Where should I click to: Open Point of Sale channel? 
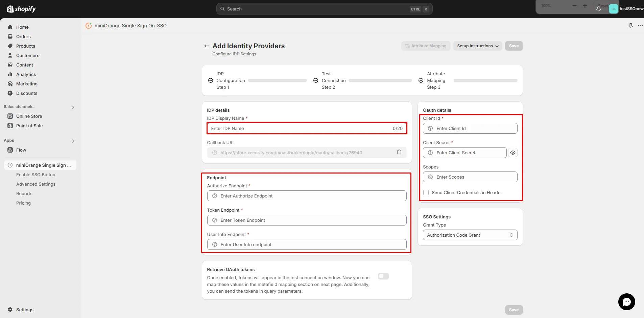(x=29, y=126)
